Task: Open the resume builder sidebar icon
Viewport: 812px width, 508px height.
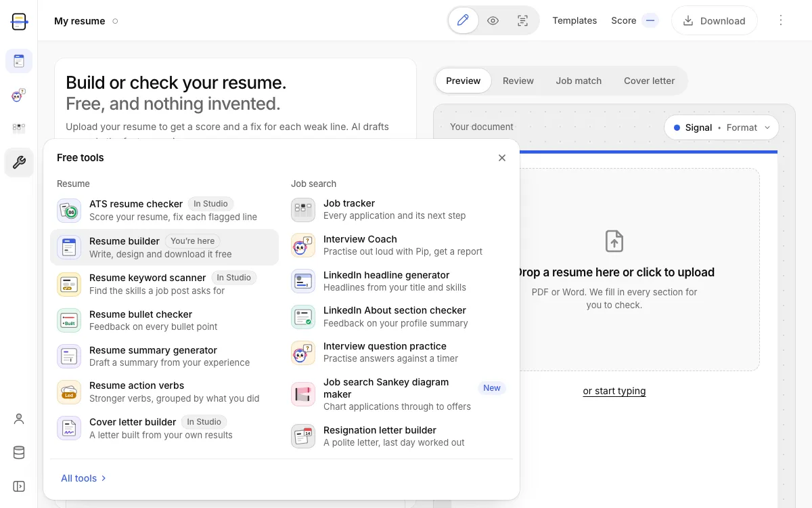Action: pos(19,61)
